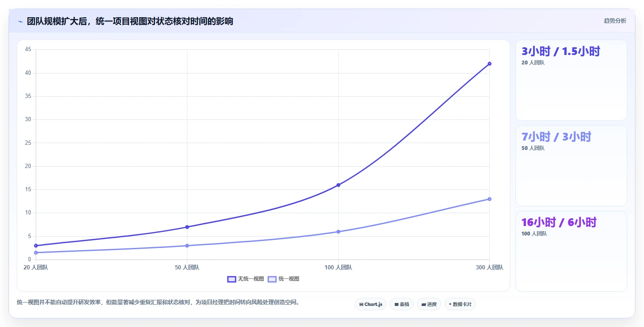Select the Chart.js chip
Viewport: 644px width, 327px height.
pyautogui.click(x=370, y=304)
